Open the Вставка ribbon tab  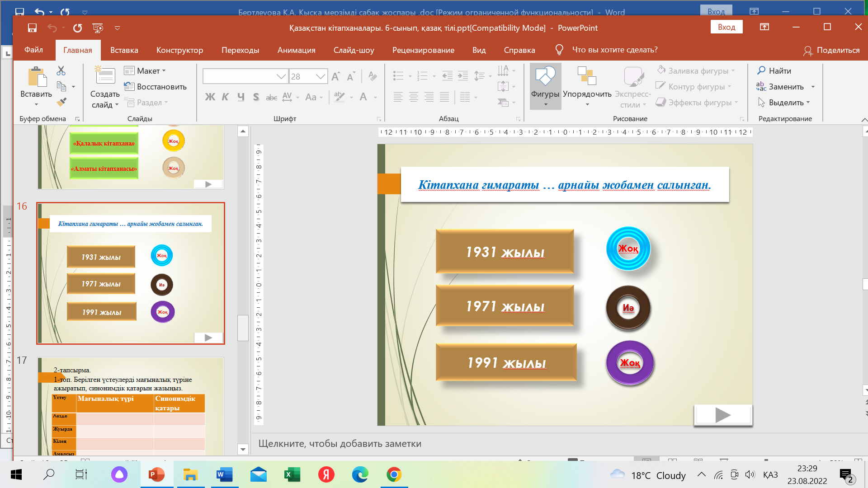[124, 50]
